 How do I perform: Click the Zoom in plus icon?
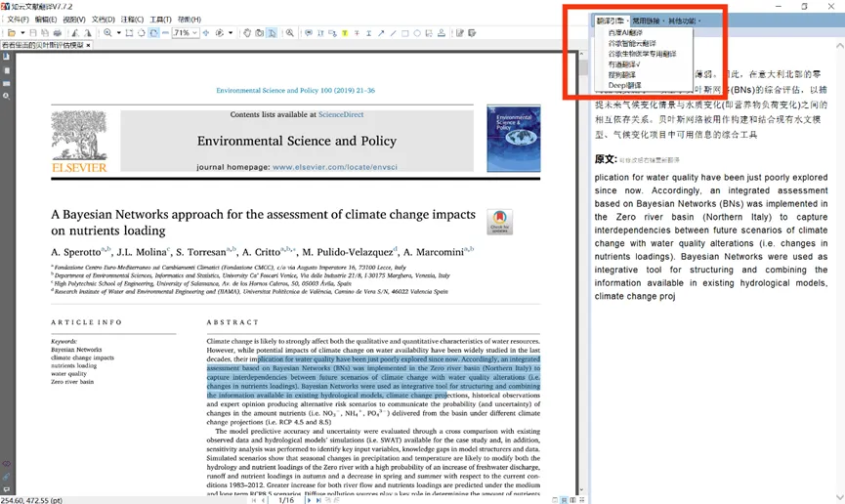206,33
